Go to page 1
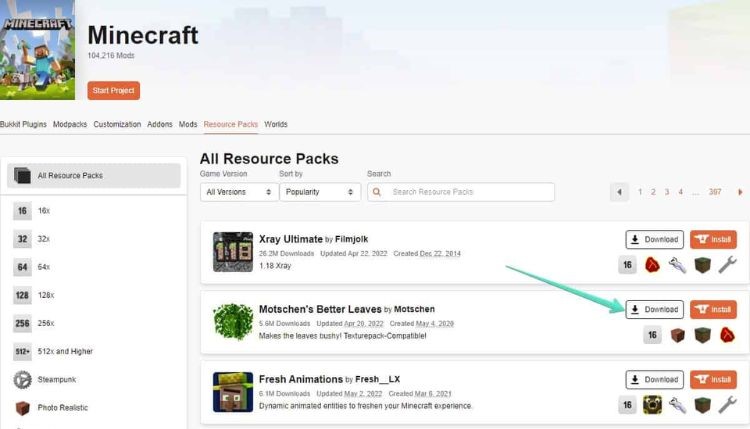750x429 pixels. pos(640,192)
